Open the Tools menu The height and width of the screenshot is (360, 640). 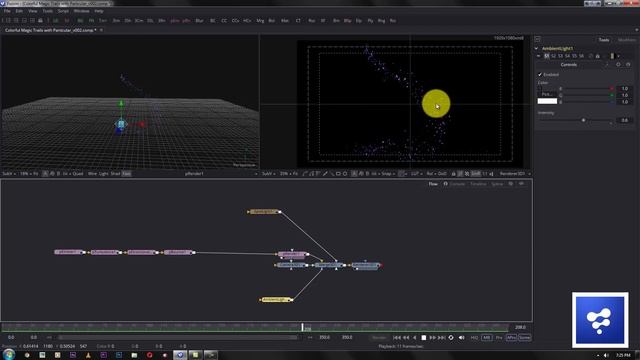[x=47, y=11]
